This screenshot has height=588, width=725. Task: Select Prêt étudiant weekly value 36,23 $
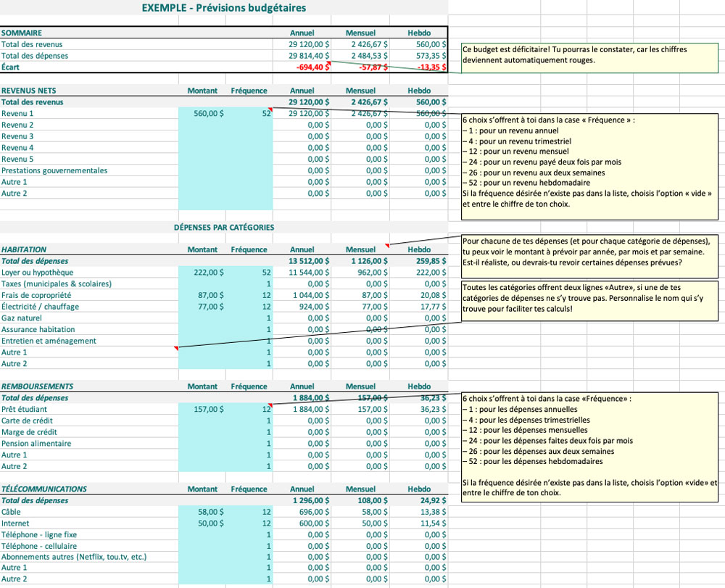pyautogui.click(x=434, y=409)
